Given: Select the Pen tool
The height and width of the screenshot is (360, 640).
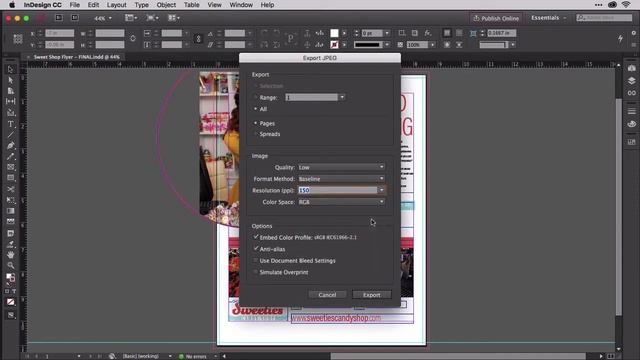Looking at the screenshot, I should (x=11, y=145).
